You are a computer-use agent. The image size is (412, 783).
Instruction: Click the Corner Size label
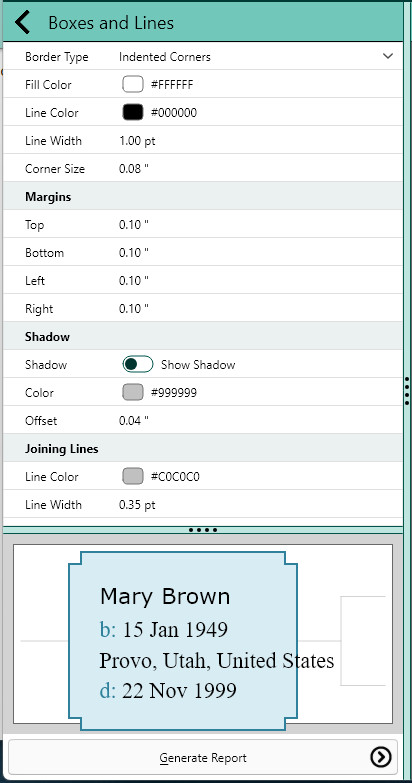pos(55,169)
